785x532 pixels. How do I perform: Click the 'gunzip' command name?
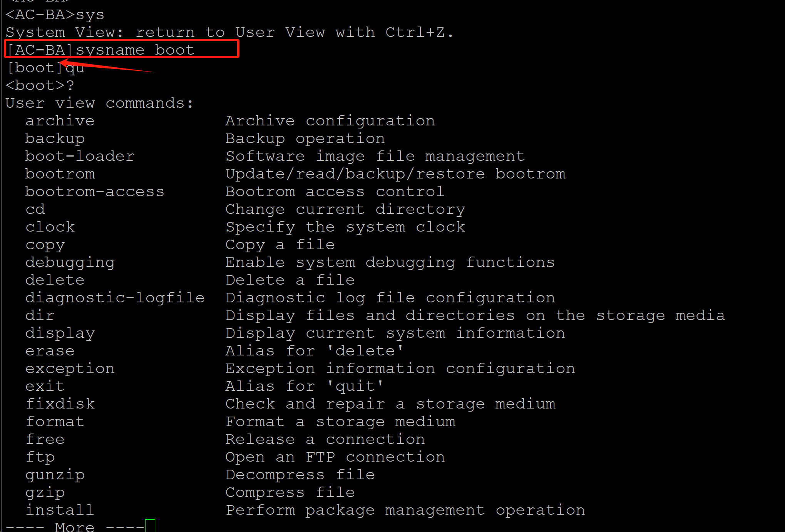click(55, 475)
